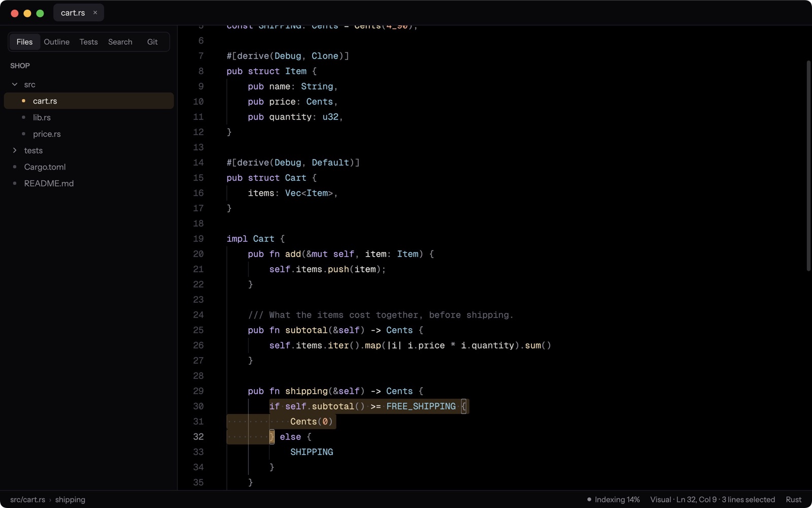The width and height of the screenshot is (812, 508).
Task: Change language mode from Rust
Action: click(793, 499)
